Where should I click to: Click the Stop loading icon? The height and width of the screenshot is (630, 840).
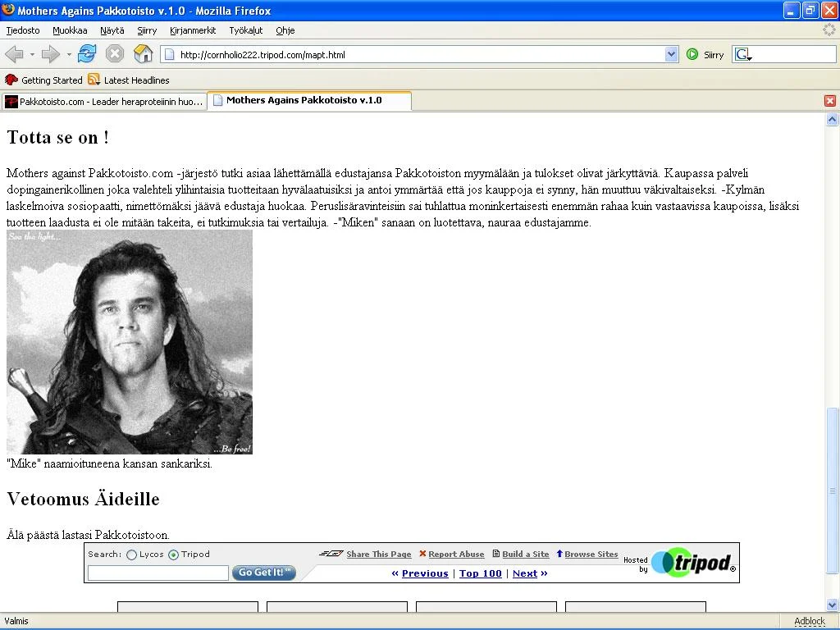coord(114,54)
